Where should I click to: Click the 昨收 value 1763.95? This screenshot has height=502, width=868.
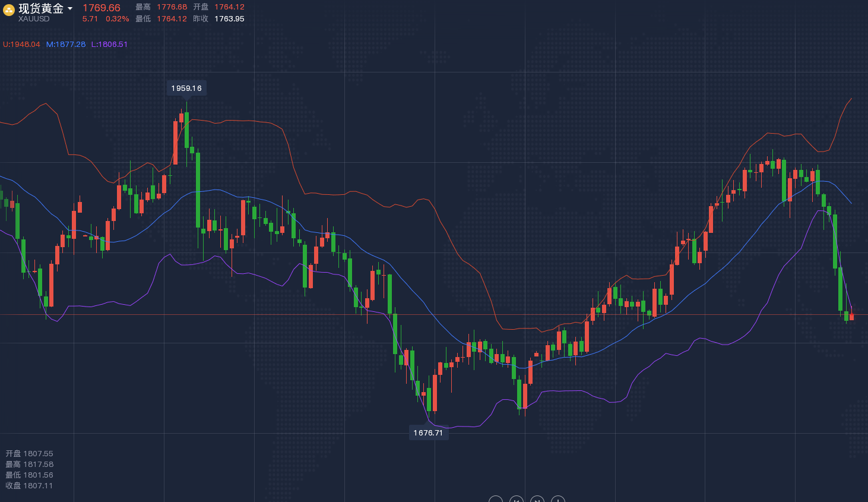229,19
